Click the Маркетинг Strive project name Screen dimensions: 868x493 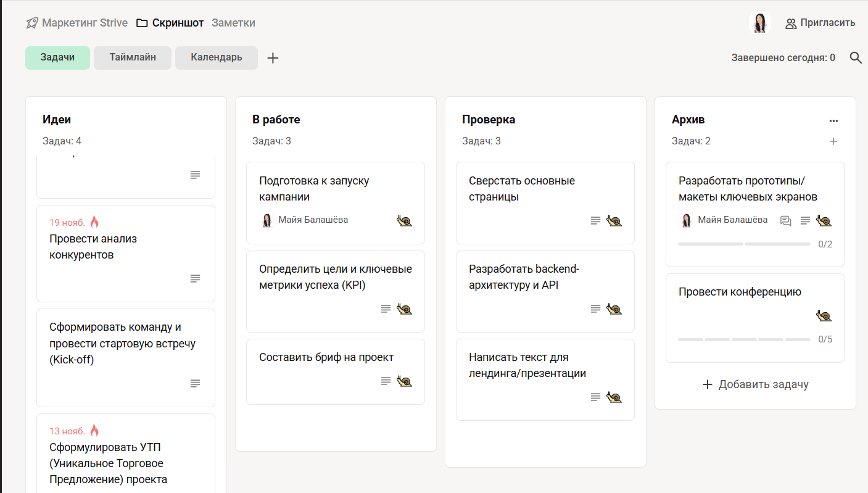tap(85, 23)
